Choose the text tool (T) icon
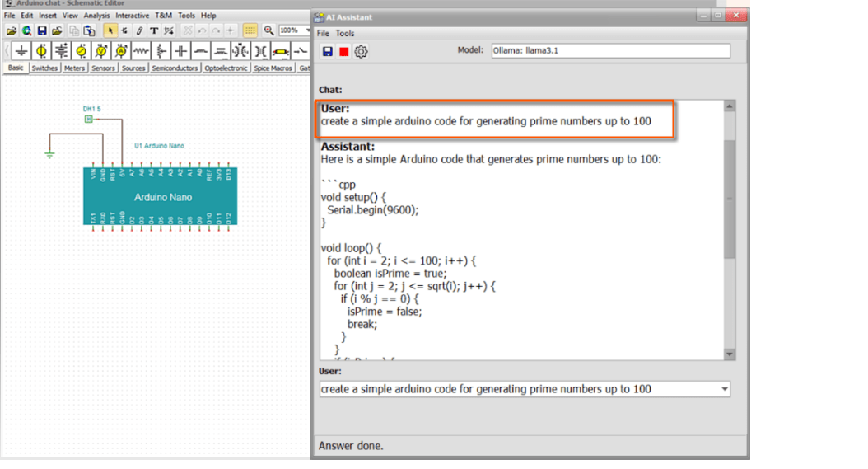The width and height of the screenshot is (868, 469). coord(153,30)
